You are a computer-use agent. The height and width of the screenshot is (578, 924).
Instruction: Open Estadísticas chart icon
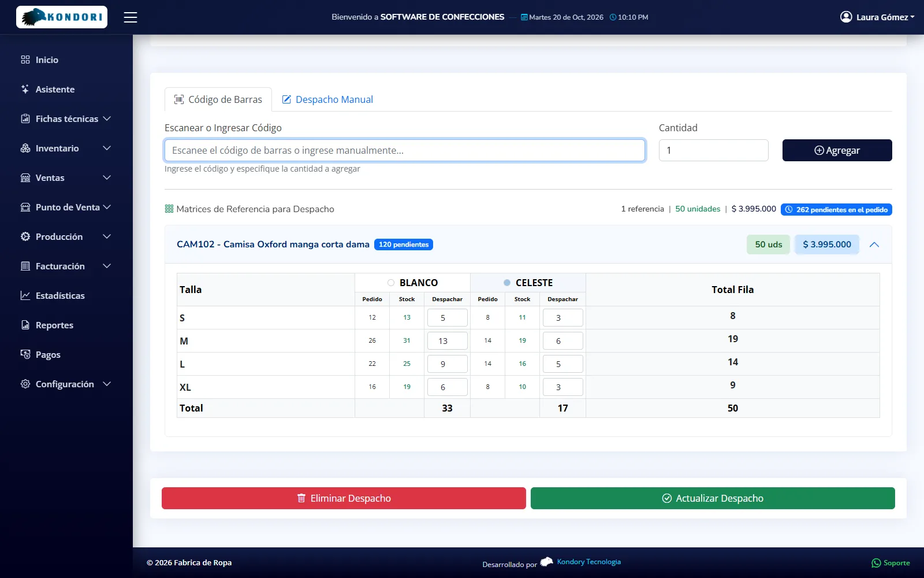pyautogui.click(x=25, y=295)
